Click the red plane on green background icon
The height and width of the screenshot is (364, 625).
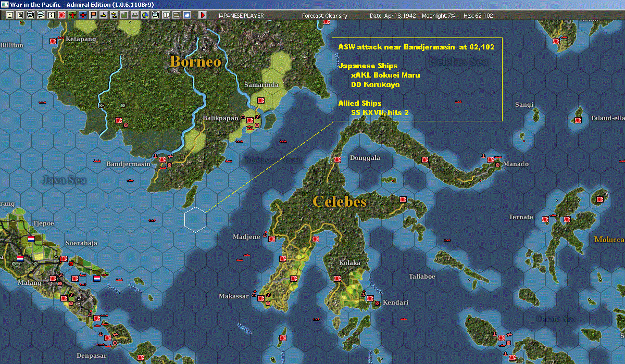72,15
